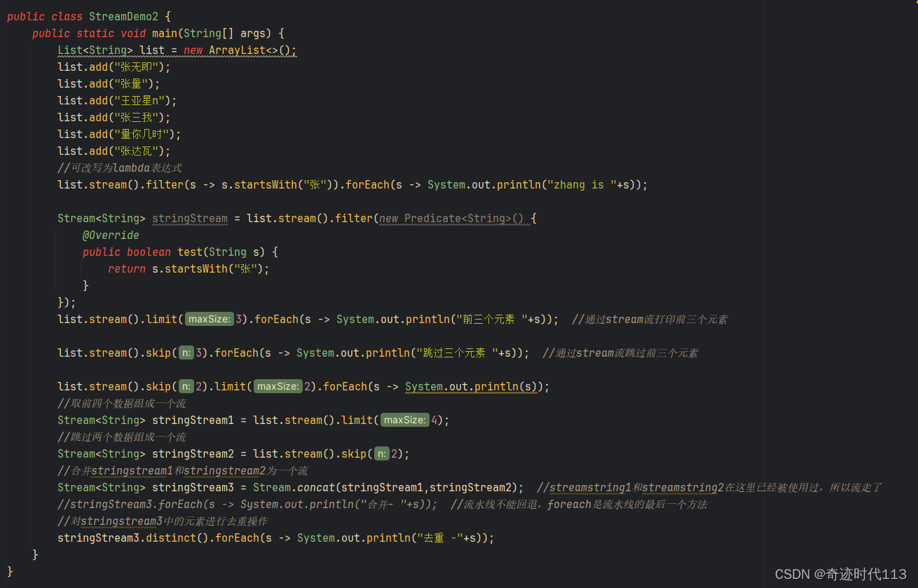Select the class name StreamDemo2

[x=123, y=15]
